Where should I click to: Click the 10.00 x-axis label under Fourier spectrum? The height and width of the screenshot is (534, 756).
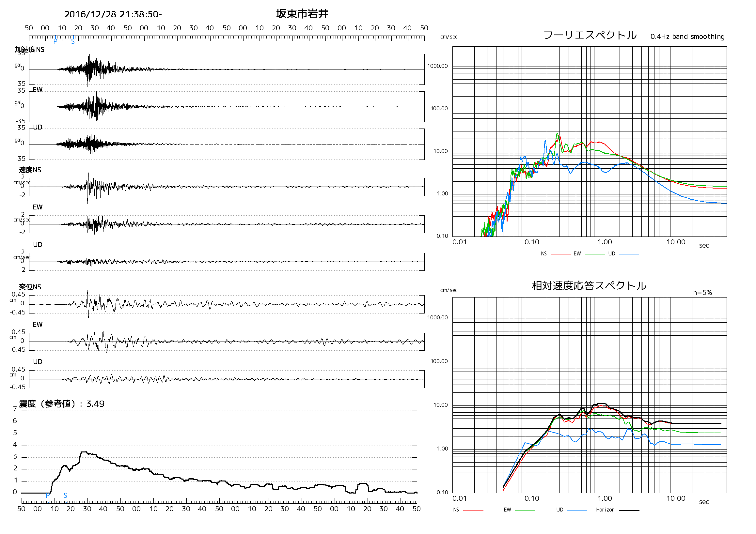click(676, 242)
